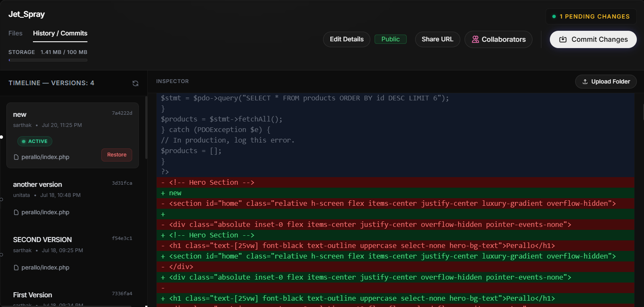Click 'sarthak • Jul 18, 09:25 PM' text
The width and height of the screenshot is (644, 307).
[48, 250]
